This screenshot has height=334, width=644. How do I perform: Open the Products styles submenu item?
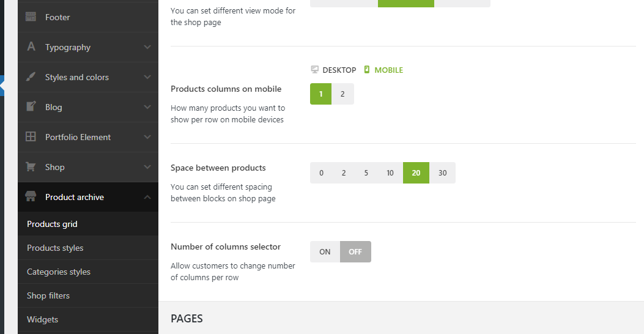[x=55, y=248]
